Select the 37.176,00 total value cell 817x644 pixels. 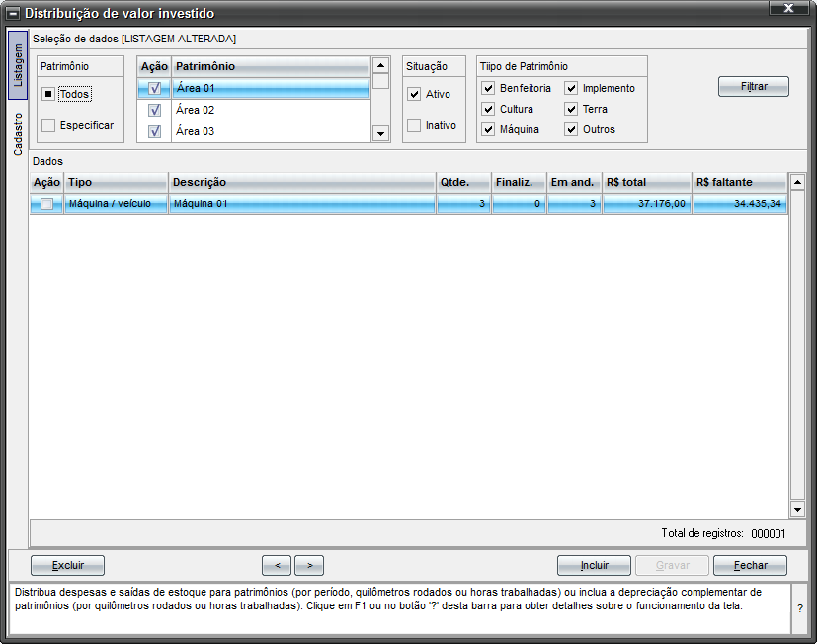point(647,203)
